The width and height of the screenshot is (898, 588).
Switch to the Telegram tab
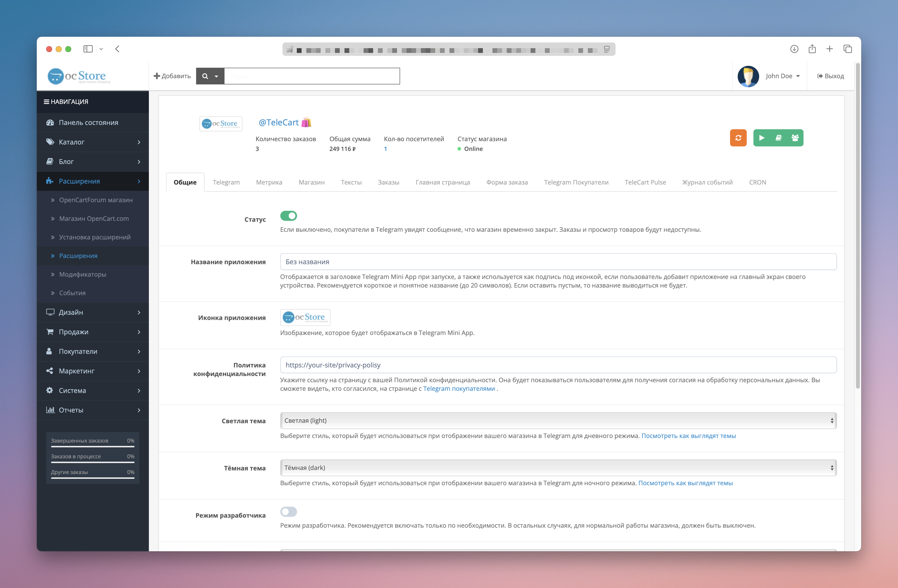pyautogui.click(x=226, y=182)
